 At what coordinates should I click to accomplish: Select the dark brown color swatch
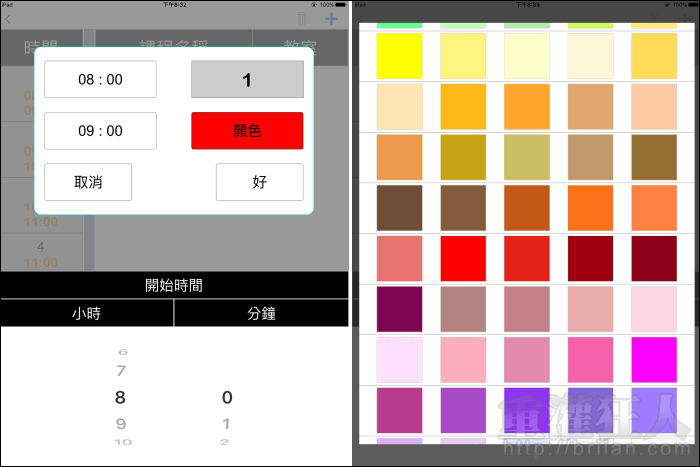click(399, 208)
